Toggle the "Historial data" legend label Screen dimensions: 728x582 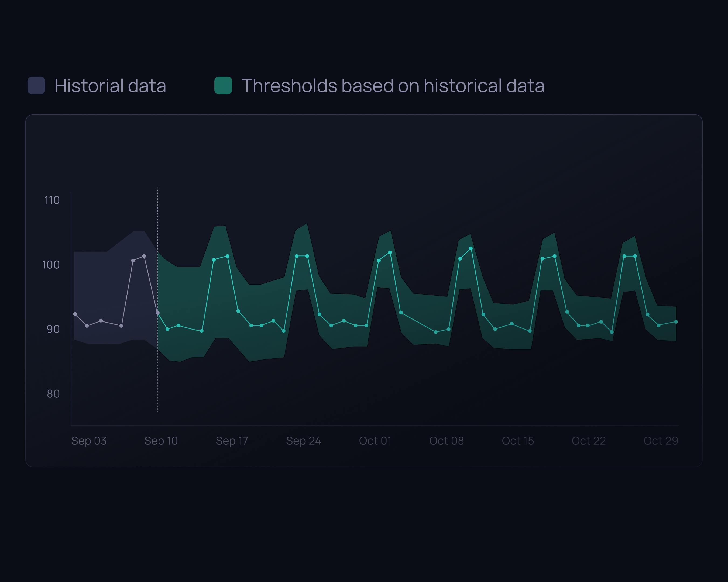pos(110,86)
